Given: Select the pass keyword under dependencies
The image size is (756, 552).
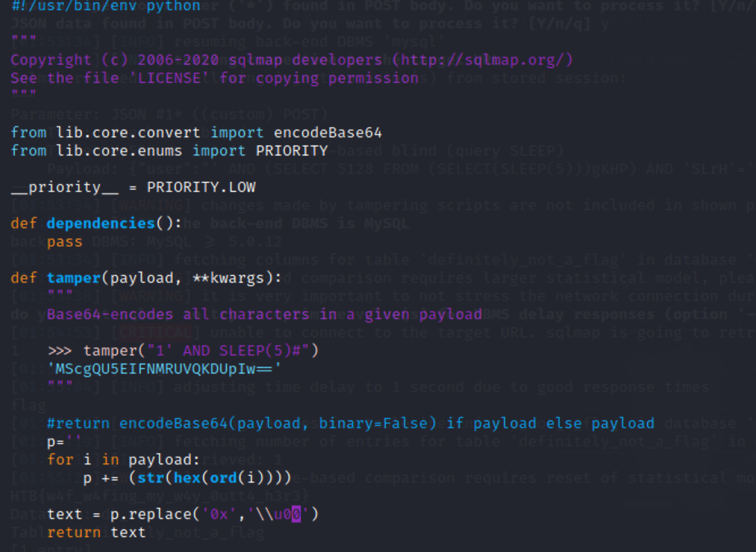Looking at the screenshot, I should point(64,241).
